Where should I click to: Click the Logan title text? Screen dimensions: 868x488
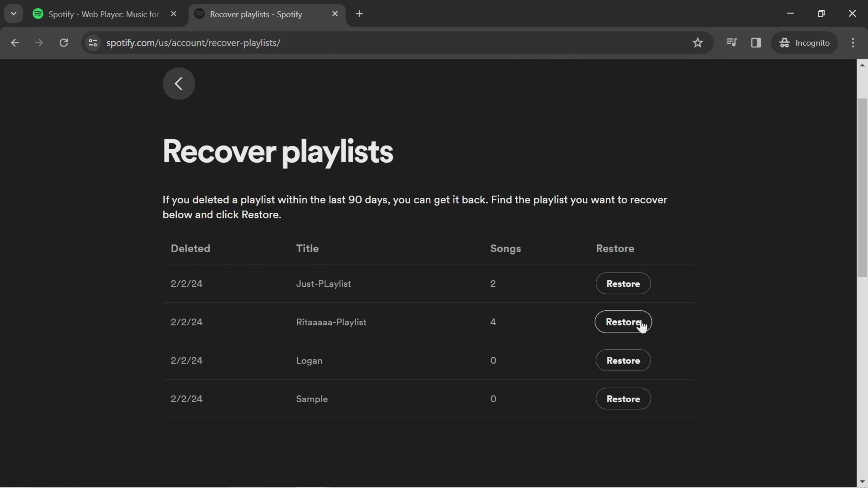click(x=309, y=361)
